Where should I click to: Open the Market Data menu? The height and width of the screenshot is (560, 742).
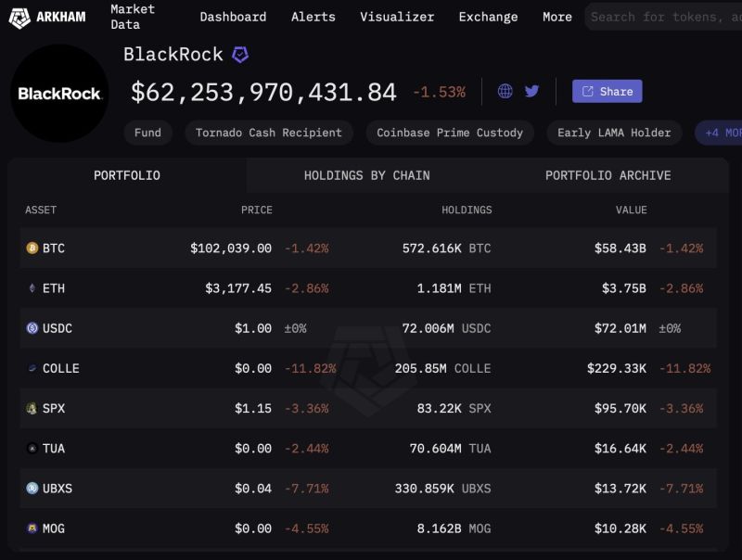(x=132, y=17)
